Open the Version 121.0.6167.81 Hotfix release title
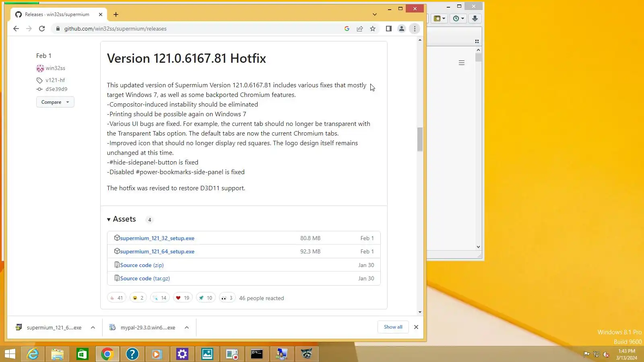 pyautogui.click(x=186, y=58)
